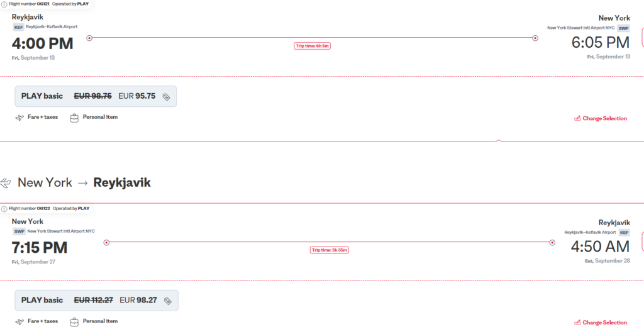Select the PLAY basic fare priced EUR 95.75
This screenshot has width=644, height=332.
[96, 96]
